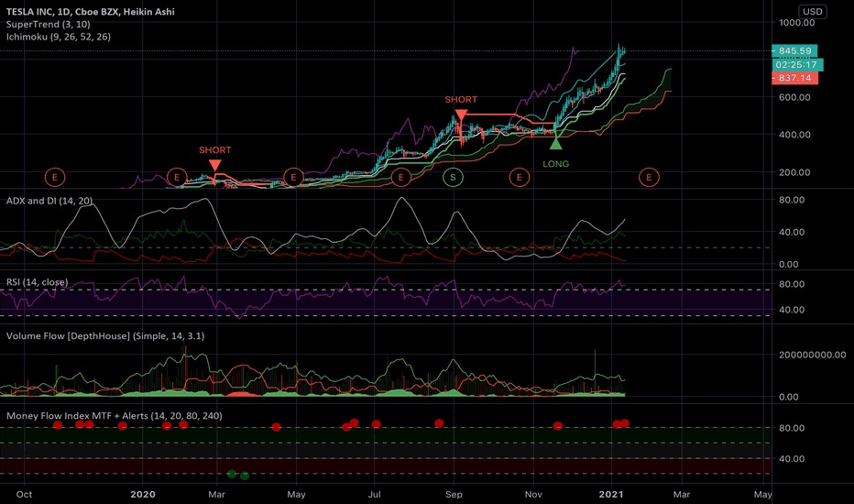
Task: Click the 200.00 price axis label
Action: (x=794, y=172)
